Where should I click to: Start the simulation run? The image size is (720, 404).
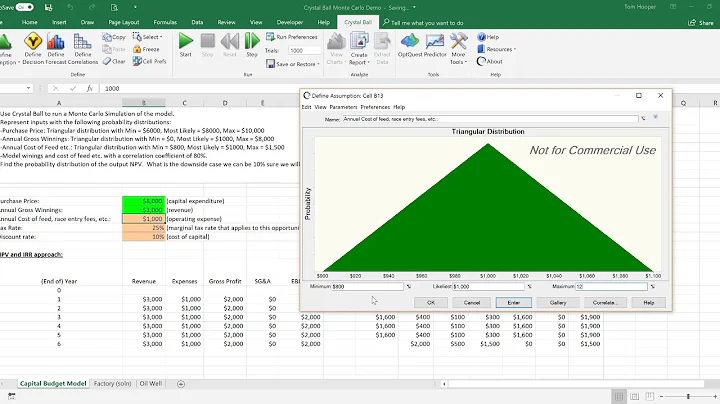(186, 45)
